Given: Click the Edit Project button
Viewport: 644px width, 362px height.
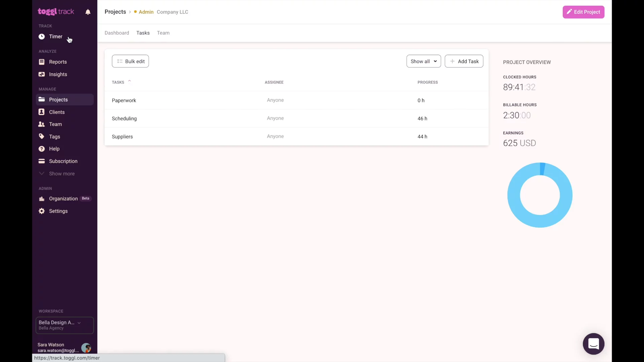Looking at the screenshot, I should (x=583, y=12).
